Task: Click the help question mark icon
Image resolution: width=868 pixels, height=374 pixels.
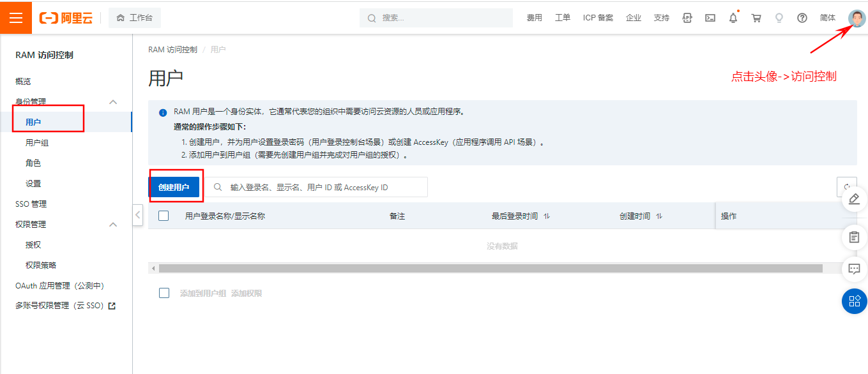Action: click(x=802, y=18)
